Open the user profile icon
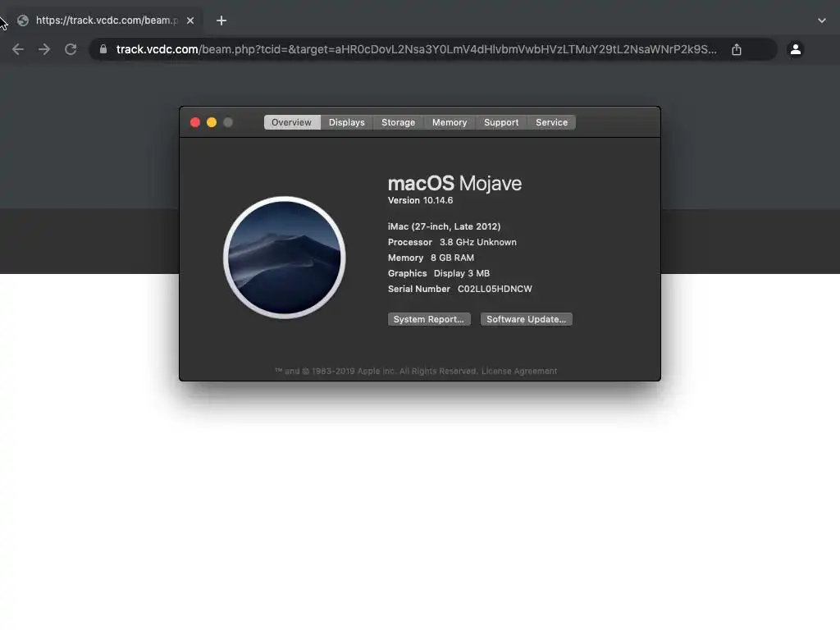Viewport: 840px width, 630px height. [x=796, y=49]
